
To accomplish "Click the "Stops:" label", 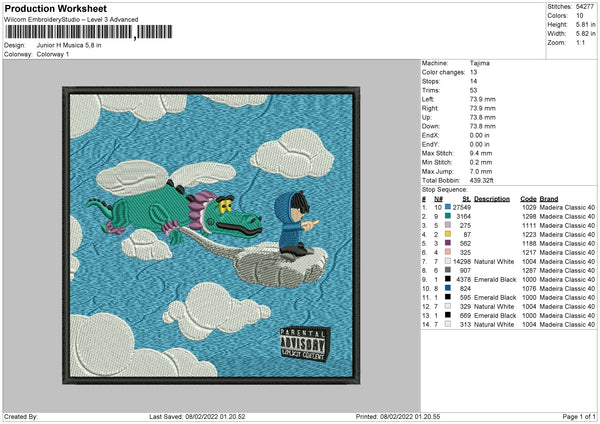I will pyautogui.click(x=431, y=81).
